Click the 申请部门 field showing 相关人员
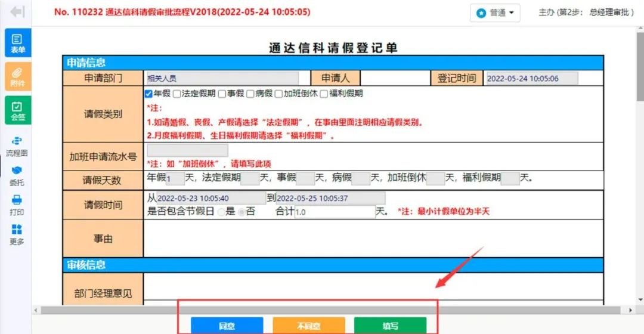The image size is (644, 334). click(222, 79)
